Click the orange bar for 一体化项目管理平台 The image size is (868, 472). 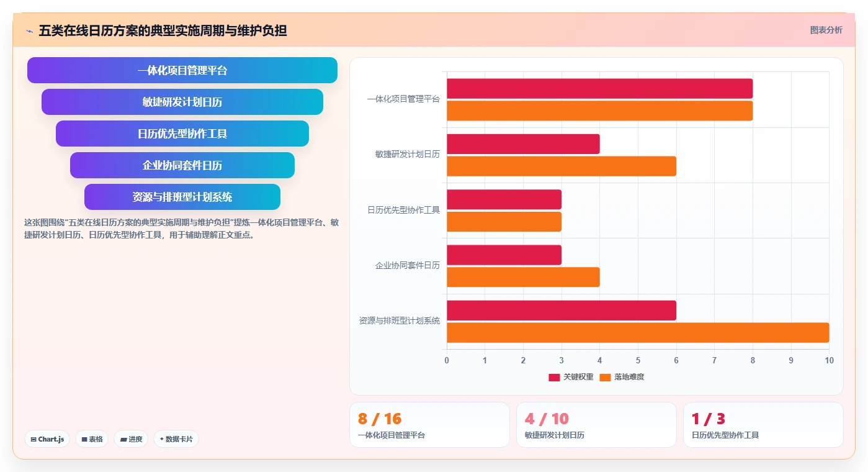pos(599,111)
